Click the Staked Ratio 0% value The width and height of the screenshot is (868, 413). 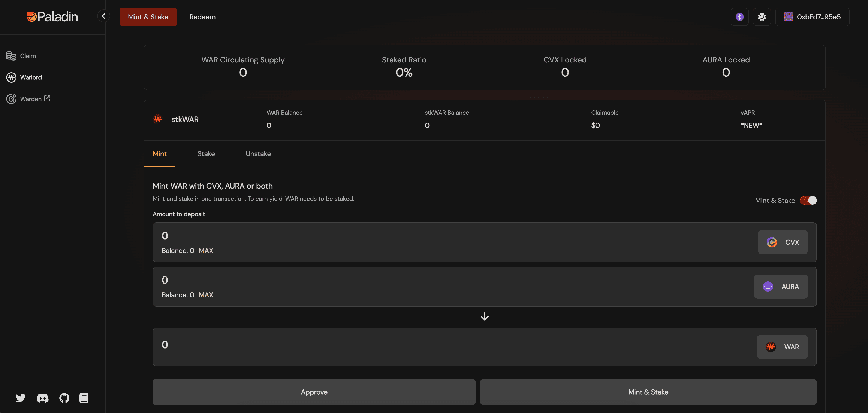404,73
